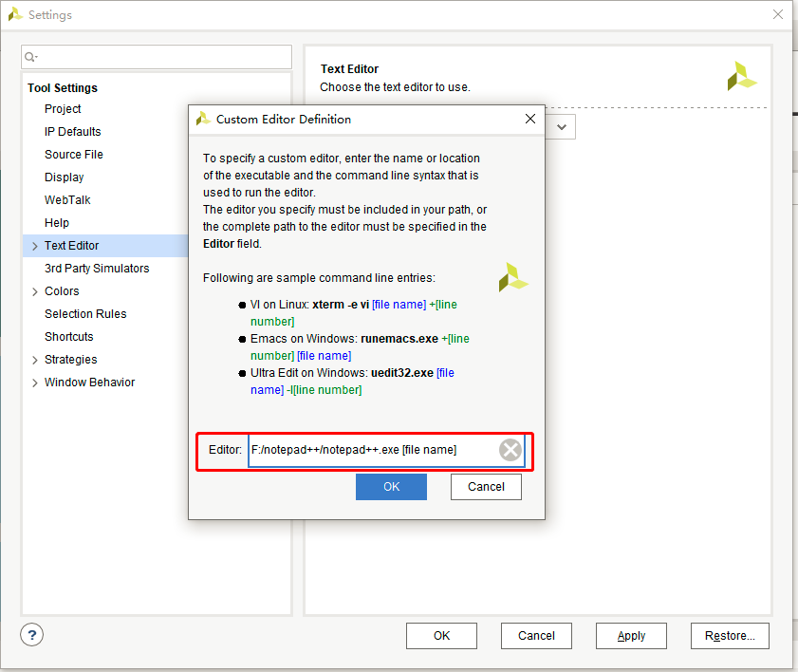Click the 'Choose the text editor to use.' text

pyautogui.click(x=395, y=87)
